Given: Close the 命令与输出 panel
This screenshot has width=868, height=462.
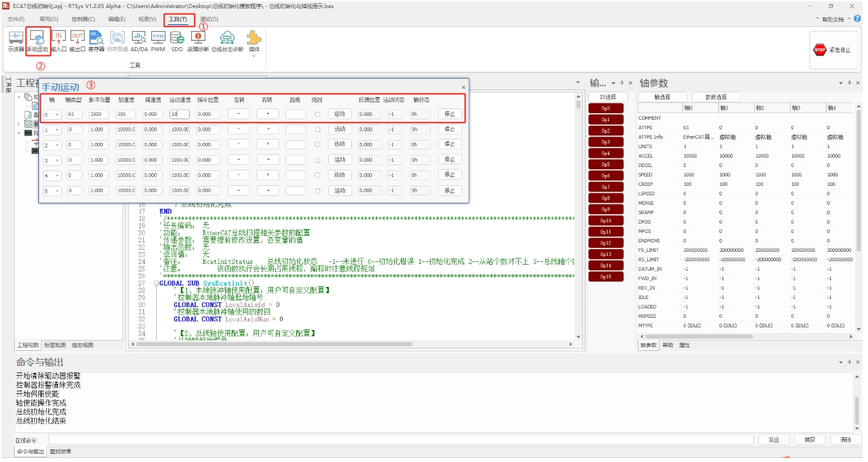Looking at the screenshot, I should pyautogui.click(x=858, y=362).
